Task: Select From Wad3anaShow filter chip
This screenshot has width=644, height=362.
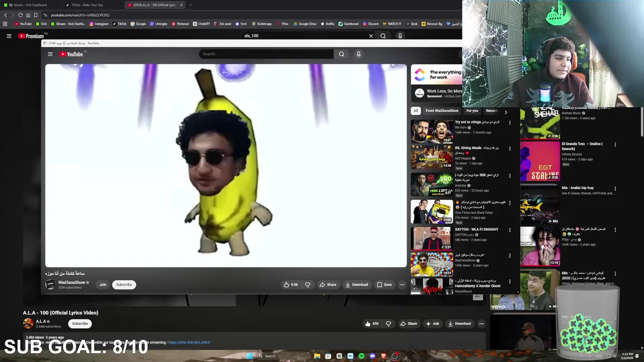Action: (442, 111)
